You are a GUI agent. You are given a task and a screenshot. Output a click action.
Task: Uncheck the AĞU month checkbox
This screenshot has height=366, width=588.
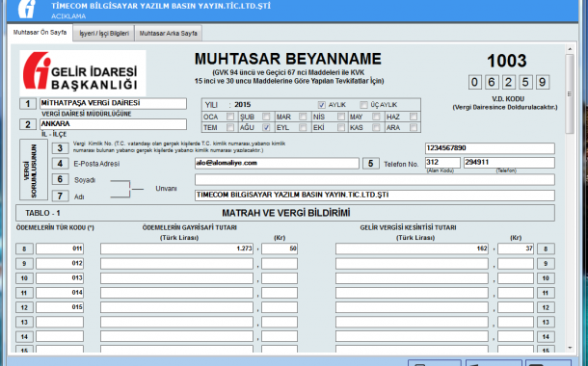[x=266, y=128]
